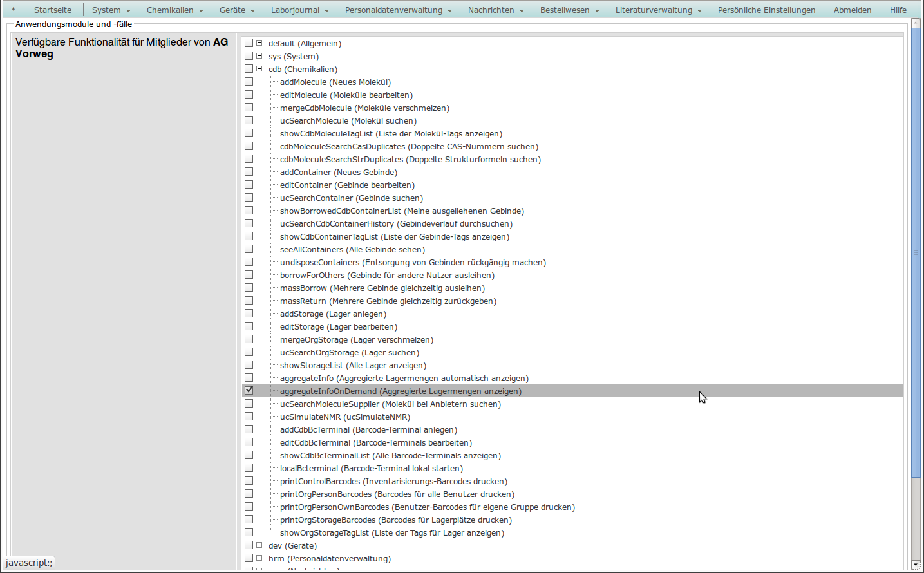Open the Bestellwesen menu
924x573 pixels.
[x=569, y=10]
